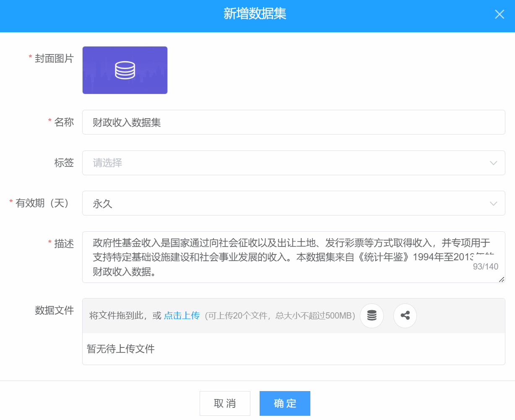Click the 封面图片 label
This screenshot has height=420, width=515.
[54, 59]
